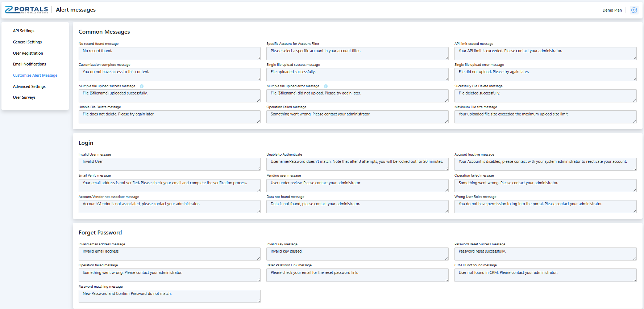Select Customize Alert Message link
Viewport: 644px width, 309px height.
[x=35, y=75]
